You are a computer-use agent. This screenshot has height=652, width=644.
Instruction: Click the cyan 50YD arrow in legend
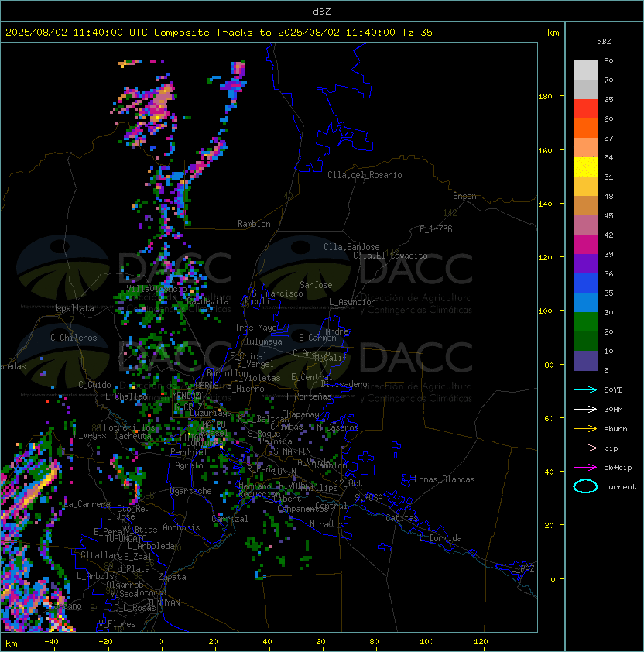pyautogui.click(x=585, y=390)
